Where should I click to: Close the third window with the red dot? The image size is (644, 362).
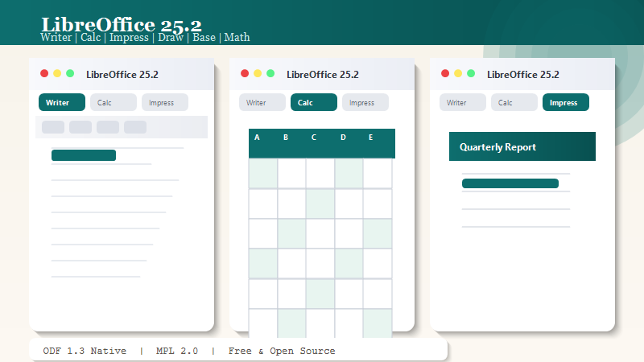pyautogui.click(x=445, y=73)
